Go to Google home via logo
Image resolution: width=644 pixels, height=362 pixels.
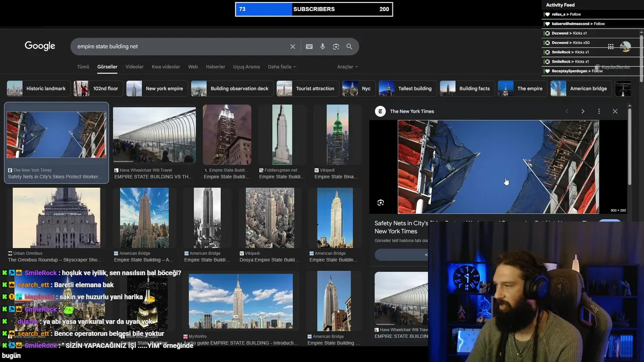pos(40,46)
